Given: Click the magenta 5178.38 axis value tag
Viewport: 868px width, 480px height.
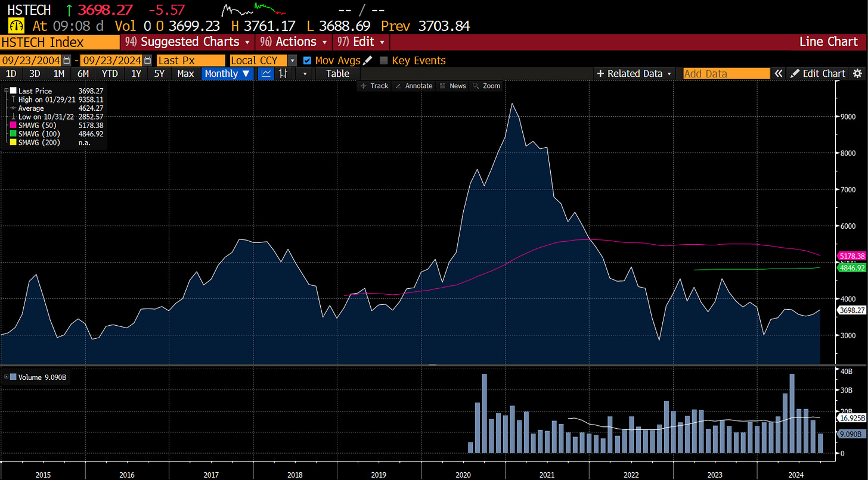Looking at the screenshot, I should [x=852, y=256].
